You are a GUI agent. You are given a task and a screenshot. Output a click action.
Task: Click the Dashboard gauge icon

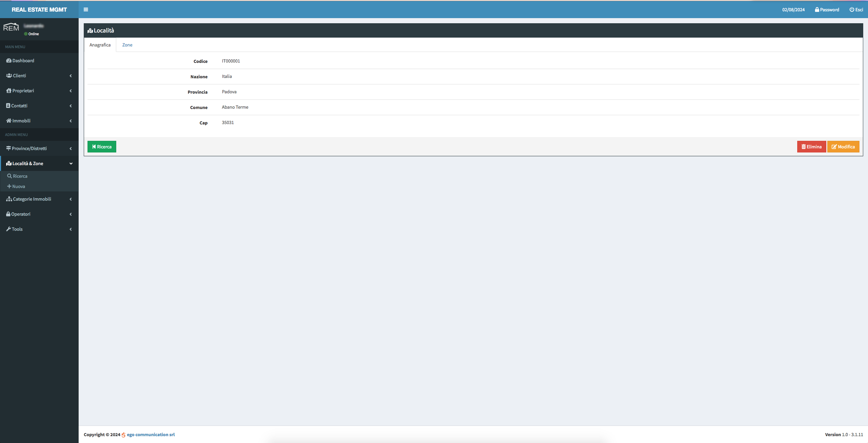pos(9,61)
